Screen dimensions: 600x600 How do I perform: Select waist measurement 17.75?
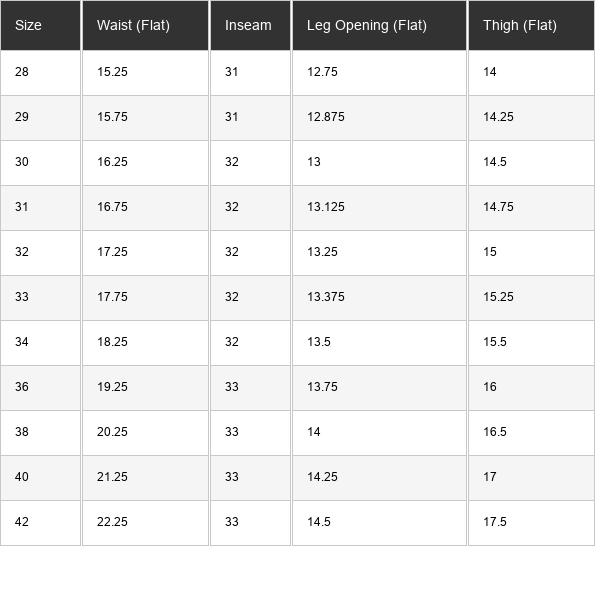point(112,297)
